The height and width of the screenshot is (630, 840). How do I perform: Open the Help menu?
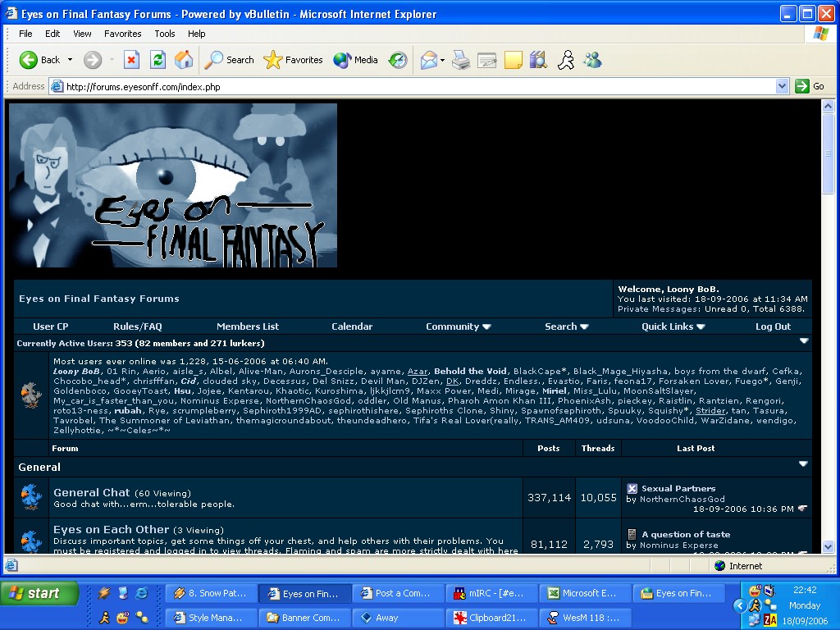click(x=196, y=34)
